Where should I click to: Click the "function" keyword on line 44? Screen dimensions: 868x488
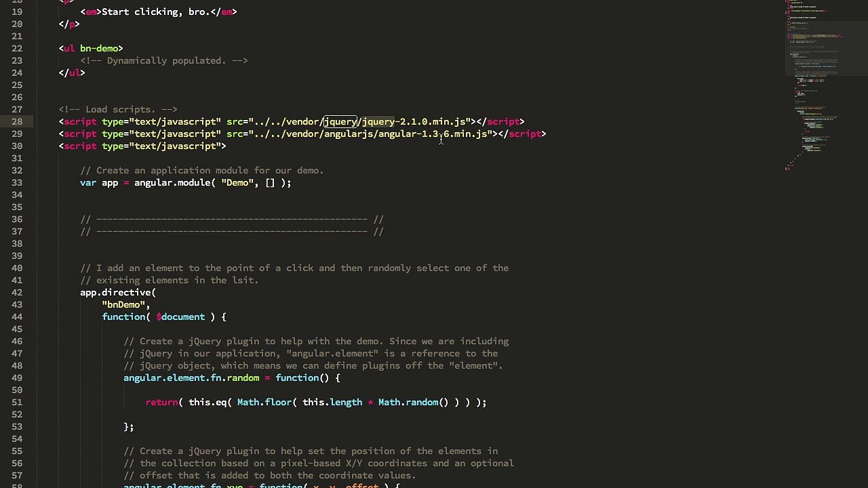pyautogui.click(x=123, y=317)
